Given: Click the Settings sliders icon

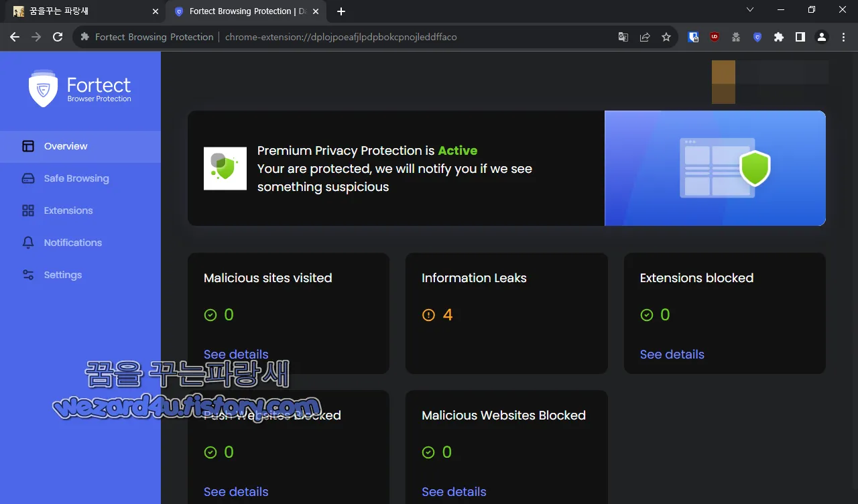Looking at the screenshot, I should pyautogui.click(x=28, y=275).
